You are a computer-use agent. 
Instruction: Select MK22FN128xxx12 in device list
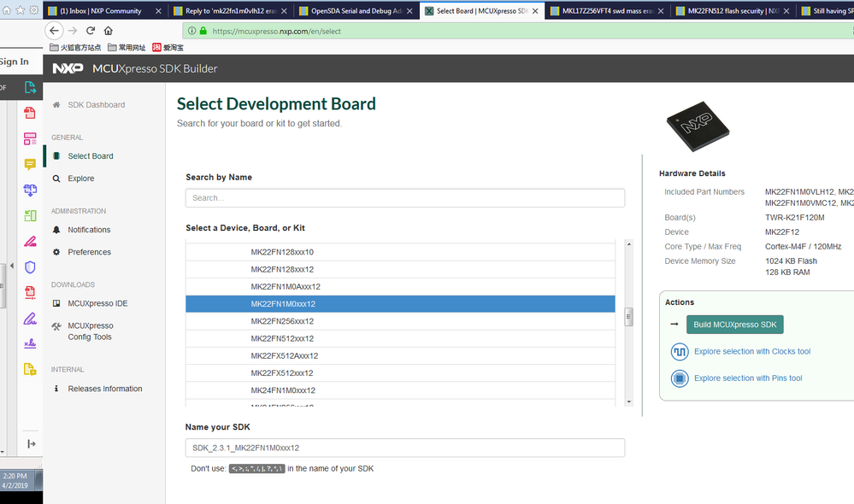point(400,269)
